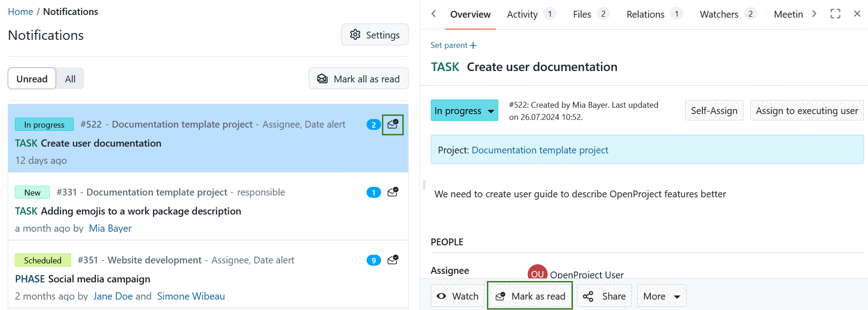Open the Adding emojis task notification
The image size is (868, 310).
pyautogui.click(x=140, y=211)
